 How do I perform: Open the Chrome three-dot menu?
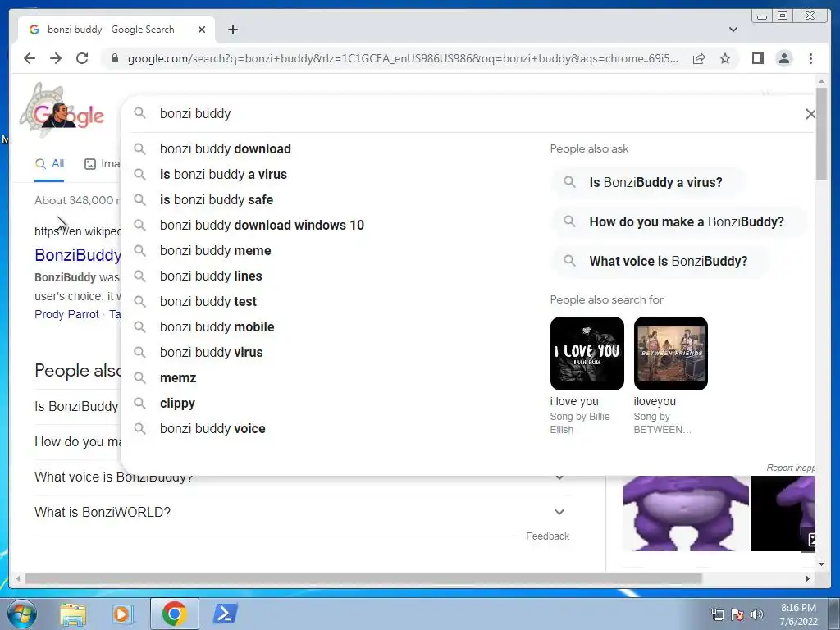(810, 58)
